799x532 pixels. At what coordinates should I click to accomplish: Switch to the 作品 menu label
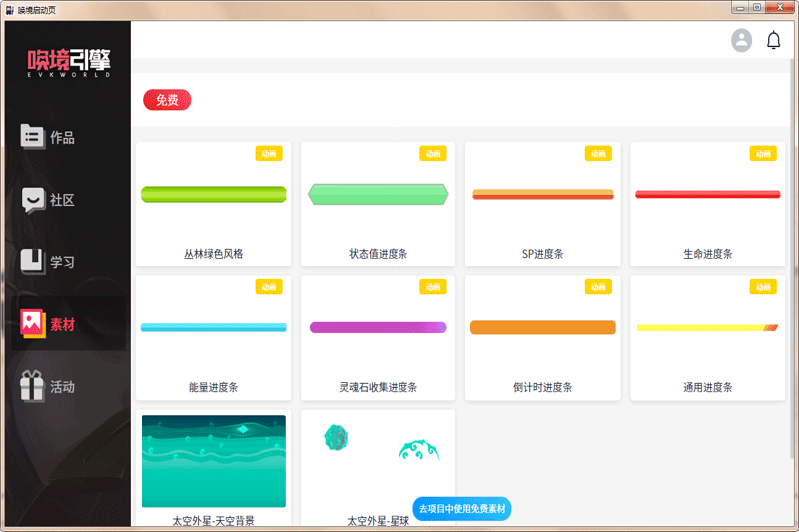pos(62,137)
